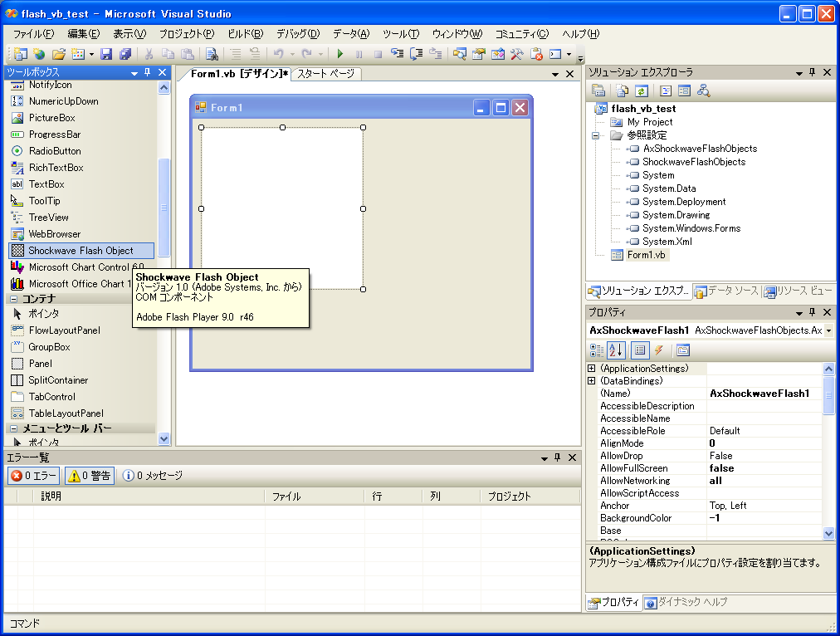Switch properties to categorized view
The image size is (840, 636).
597,350
